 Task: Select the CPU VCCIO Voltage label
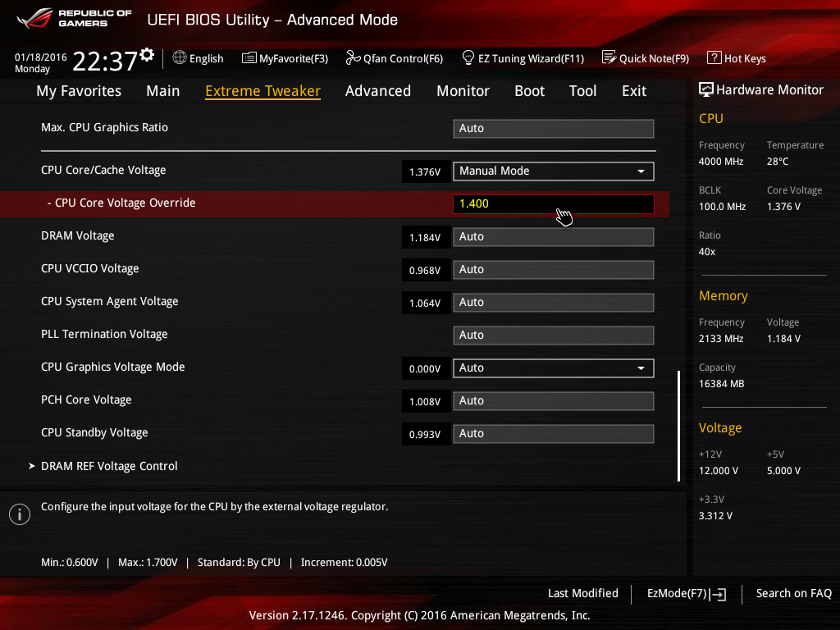point(90,268)
